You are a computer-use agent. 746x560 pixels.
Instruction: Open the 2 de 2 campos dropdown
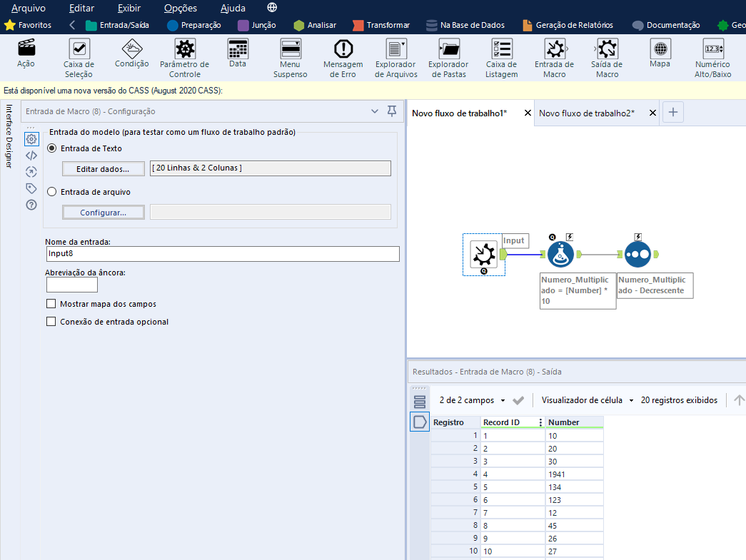[471, 400]
